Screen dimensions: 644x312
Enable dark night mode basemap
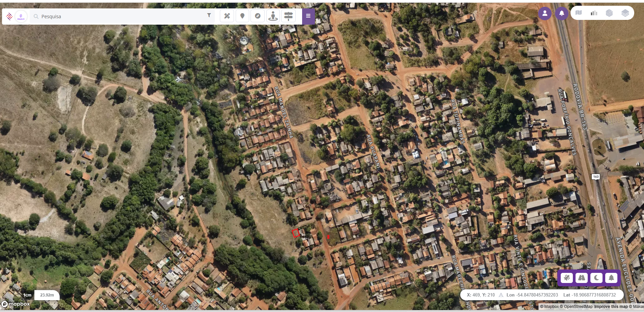coord(596,278)
